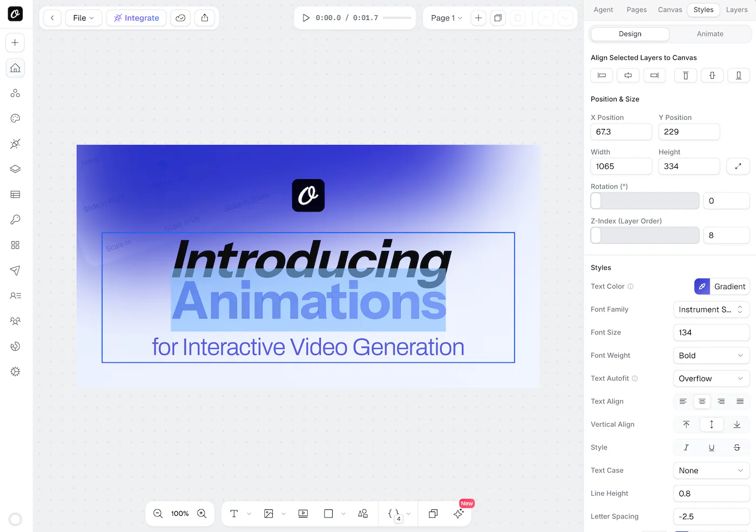Image resolution: width=756 pixels, height=532 pixels.
Task: Open the Font Weight Bold dropdown
Action: (x=711, y=356)
